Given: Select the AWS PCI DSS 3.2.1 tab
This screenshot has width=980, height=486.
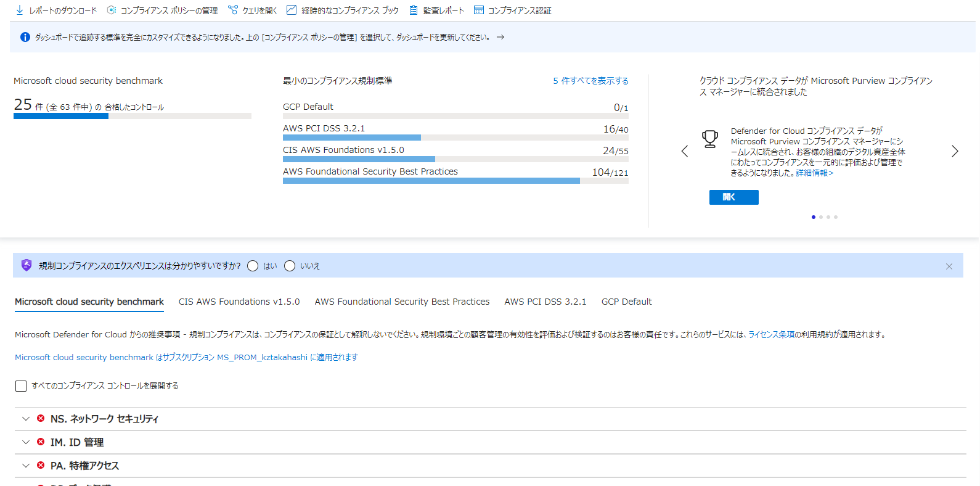Looking at the screenshot, I should 545,302.
